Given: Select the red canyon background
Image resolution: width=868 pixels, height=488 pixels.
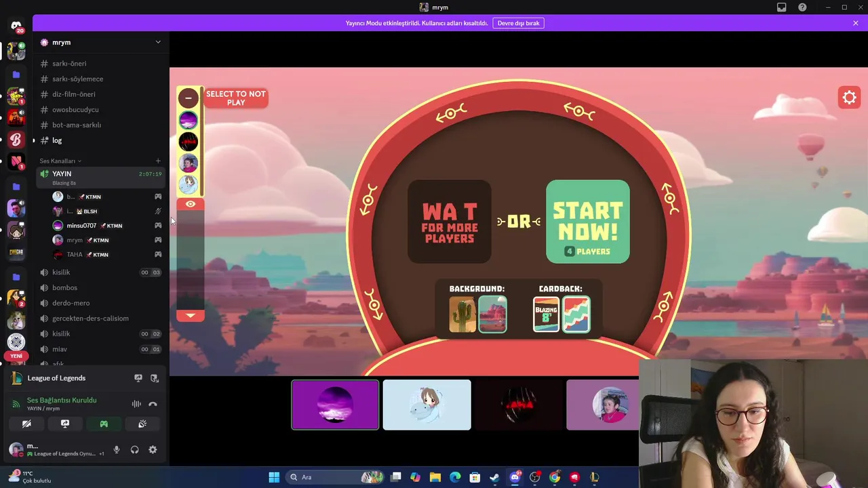Looking at the screenshot, I should click(492, 314).
